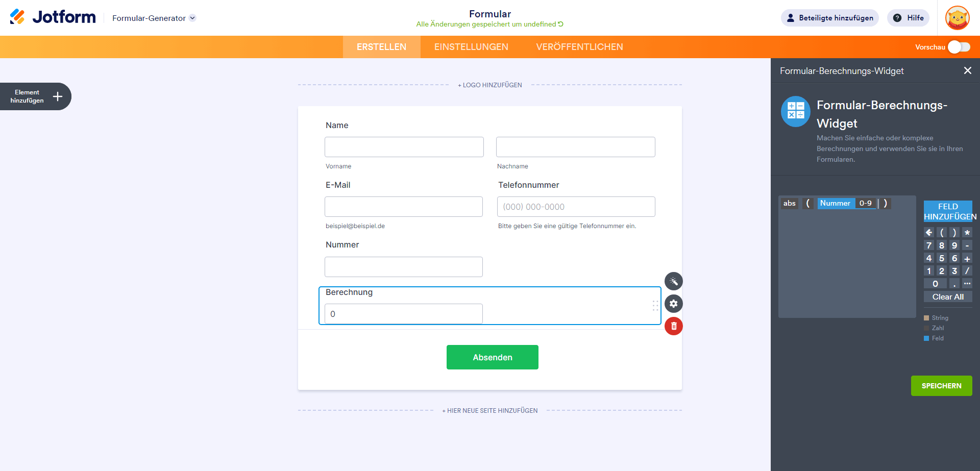This screenshot has height=471, width=980.
Task: Click into the Nummer input field
Action: 403,267
